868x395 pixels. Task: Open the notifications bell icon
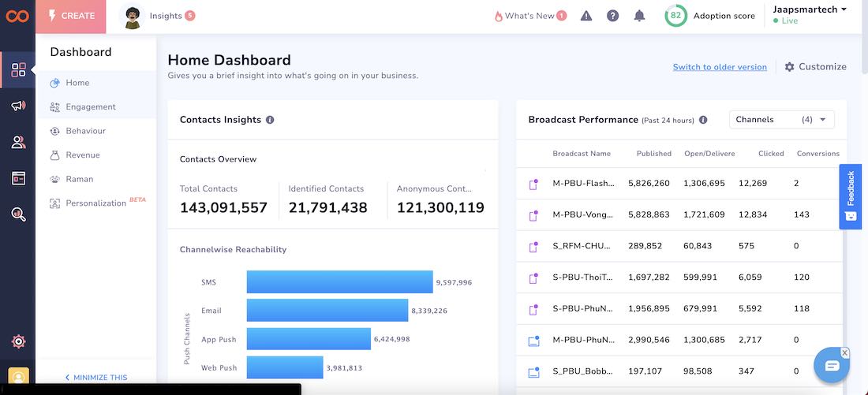click(x=639, y=16)
